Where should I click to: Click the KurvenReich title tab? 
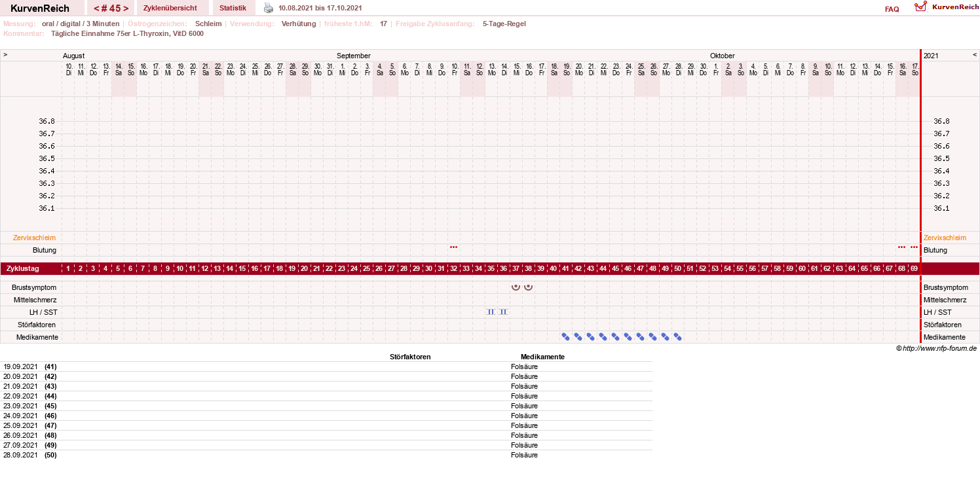click(40, 8)
